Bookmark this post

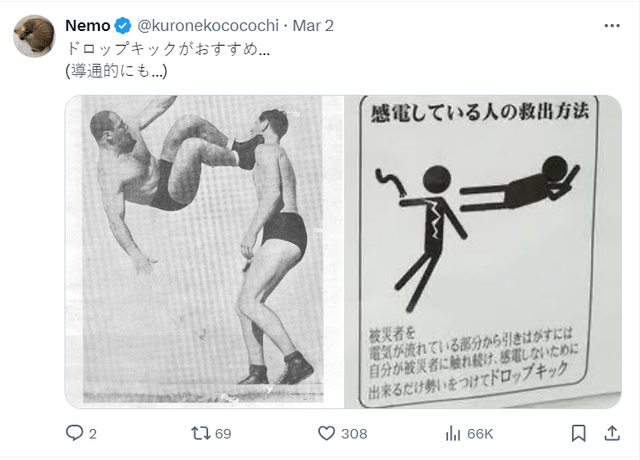click(x=578, y=433)
